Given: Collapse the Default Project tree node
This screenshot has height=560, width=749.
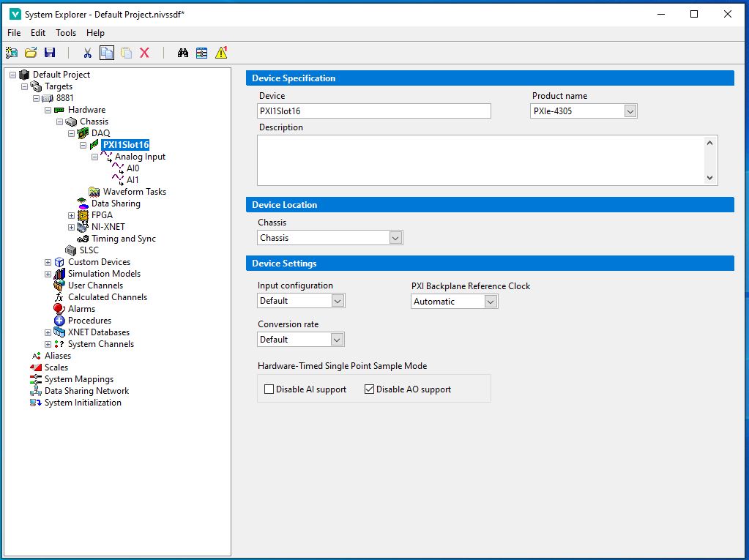Looking at the screenshot, I should pyautogui.click(x=13, y=75).
